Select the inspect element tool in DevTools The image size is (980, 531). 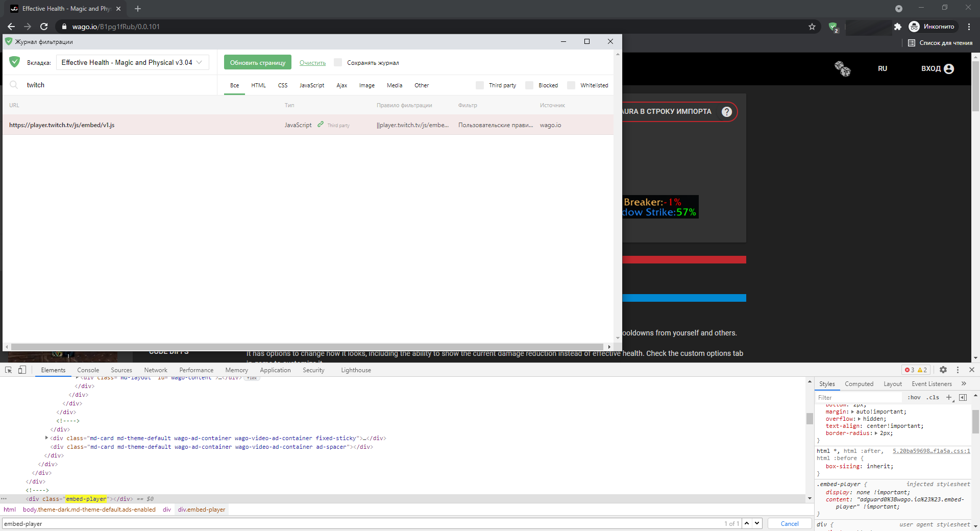8,370
